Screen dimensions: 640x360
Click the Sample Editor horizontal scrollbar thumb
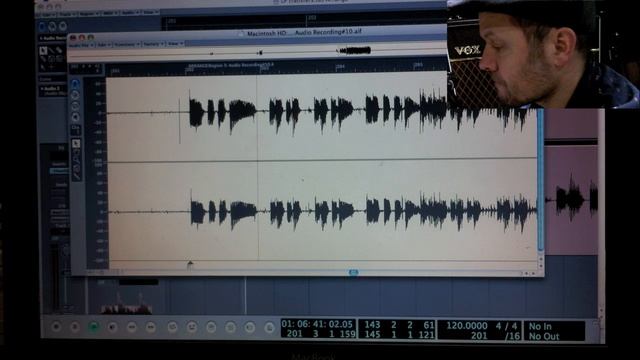(353, 272)
